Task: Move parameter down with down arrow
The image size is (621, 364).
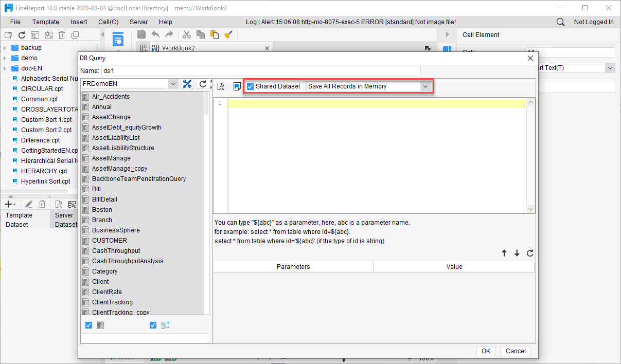Action: tap(517, 253)
